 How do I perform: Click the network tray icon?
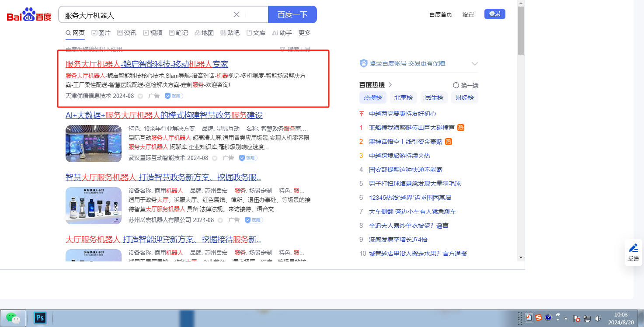587,318
